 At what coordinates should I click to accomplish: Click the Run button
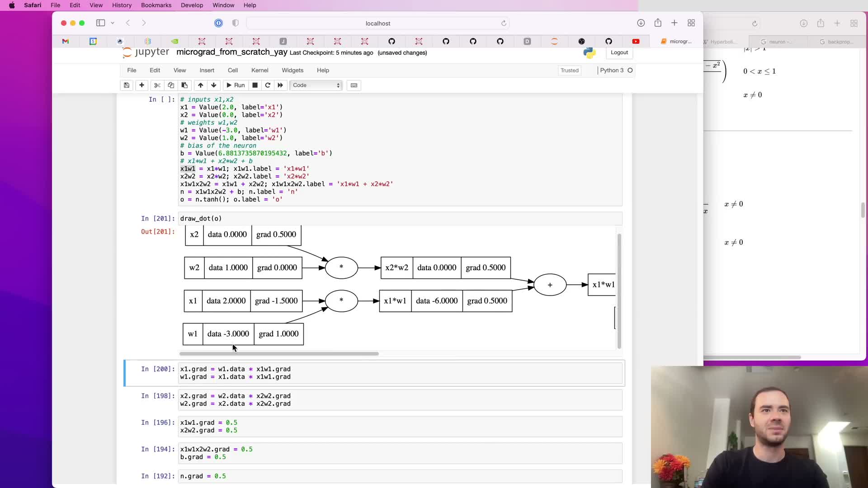[x=236, y=85]
